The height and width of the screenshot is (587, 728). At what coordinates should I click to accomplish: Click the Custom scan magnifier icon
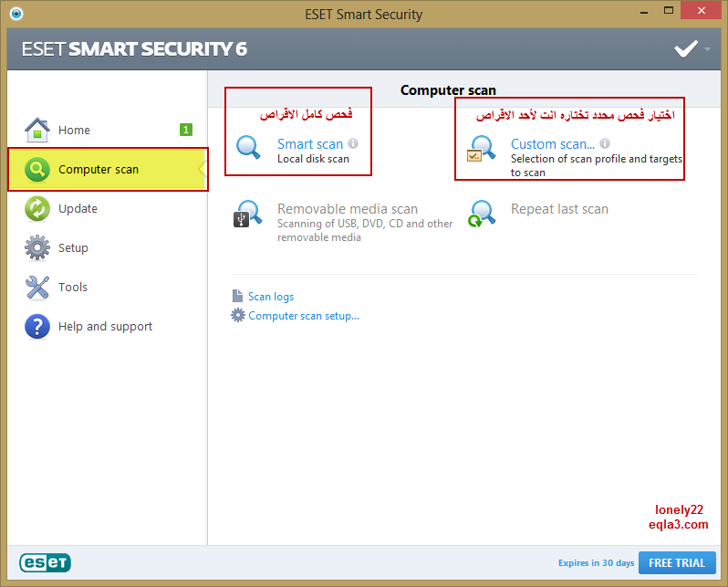click(482, 148)
